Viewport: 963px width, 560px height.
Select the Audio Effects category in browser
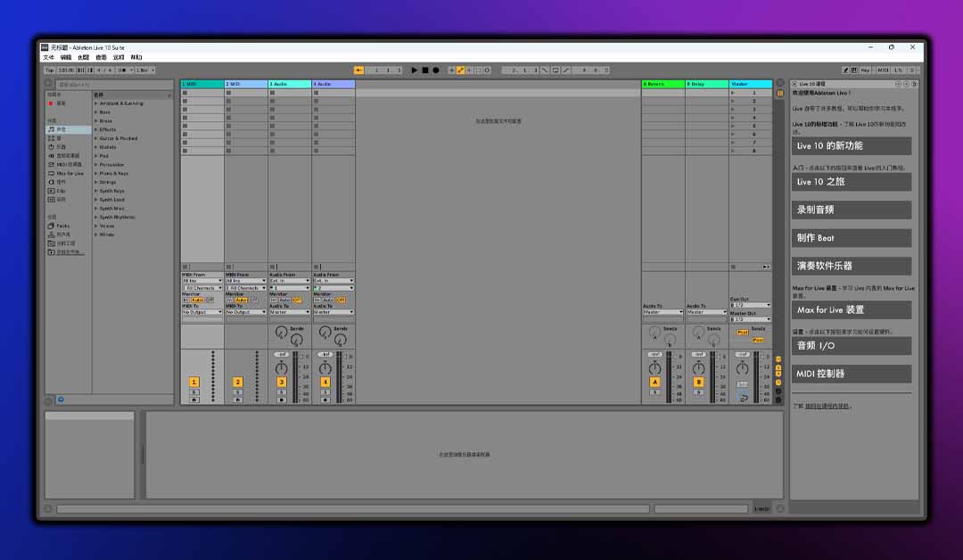(68, 156)
